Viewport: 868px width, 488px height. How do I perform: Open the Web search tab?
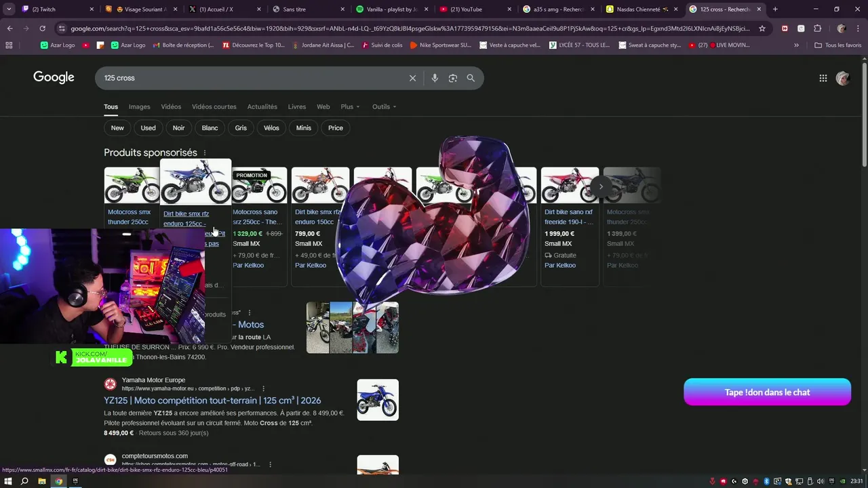tap(323, 106)
